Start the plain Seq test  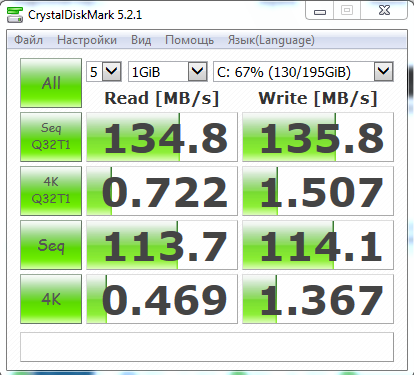[51, 245]
